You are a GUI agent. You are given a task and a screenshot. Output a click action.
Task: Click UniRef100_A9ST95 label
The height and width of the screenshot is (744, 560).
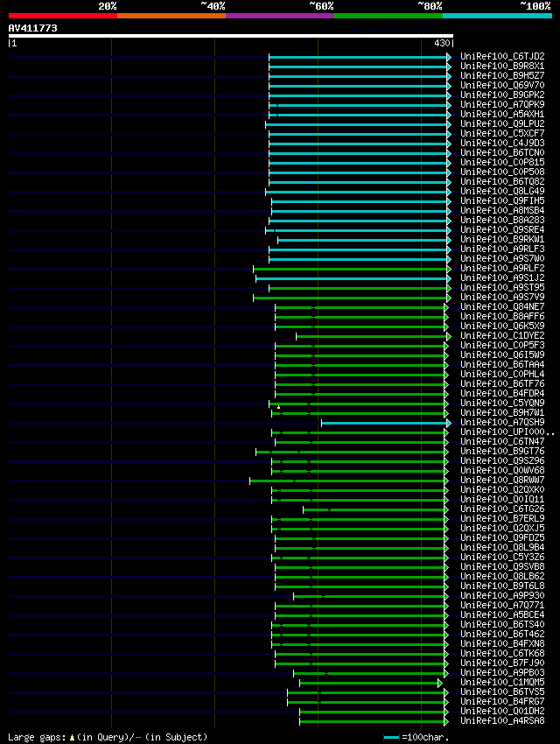coord(502,288)
